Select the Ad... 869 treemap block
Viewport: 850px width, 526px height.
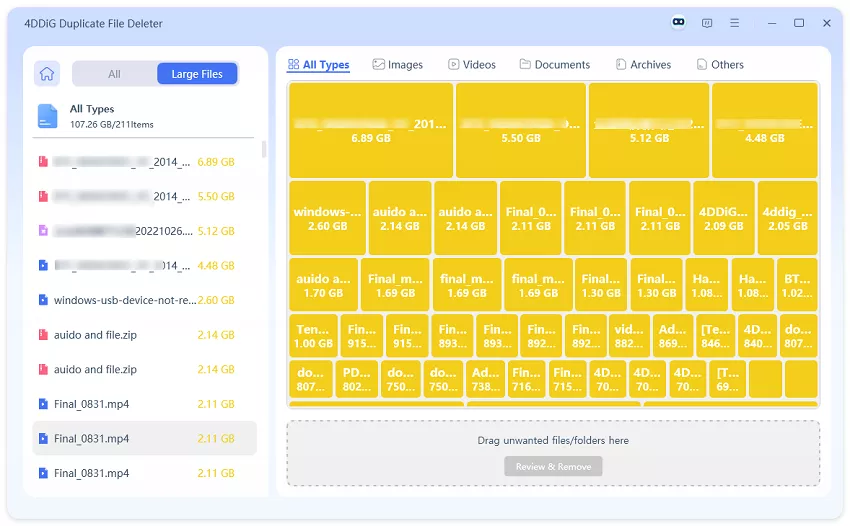[x=673, y=336]
